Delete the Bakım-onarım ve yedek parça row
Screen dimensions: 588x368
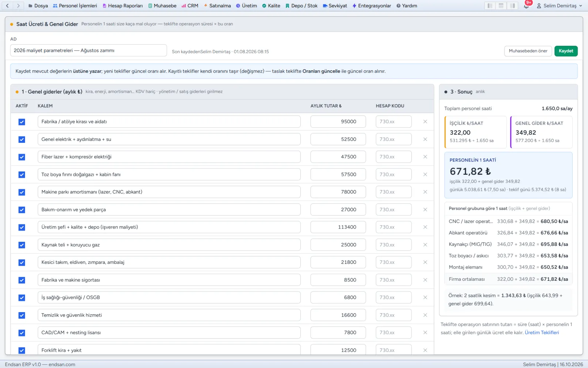pyautogui.click(x=425, y=209)
